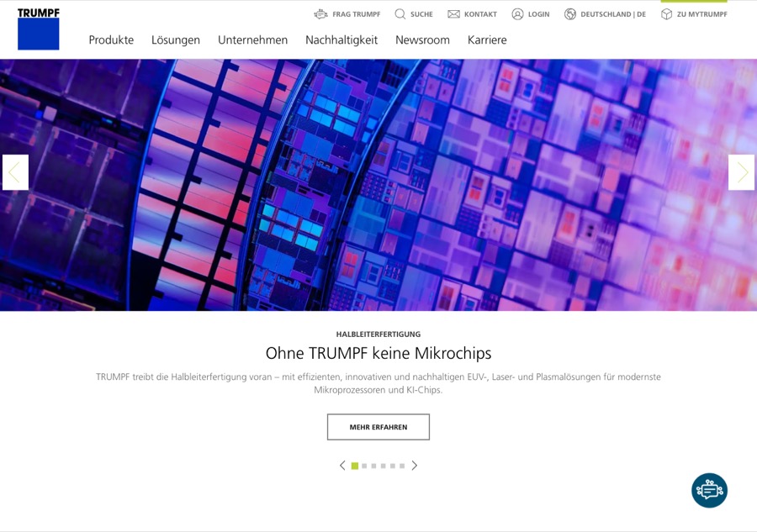Click the LOGIN link text
This screenshot has height=532, width=757.
coord(539,14)
